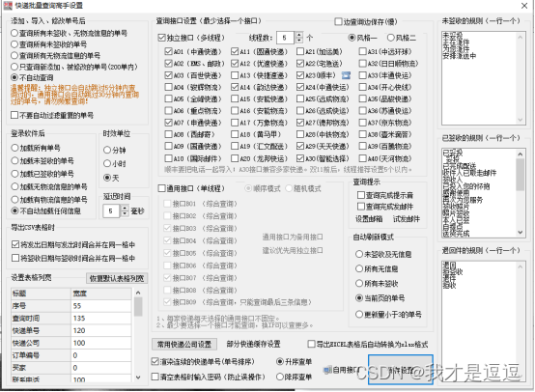Click the large save settings button
Screen dimensions: 535x392
tap(401, 370)
